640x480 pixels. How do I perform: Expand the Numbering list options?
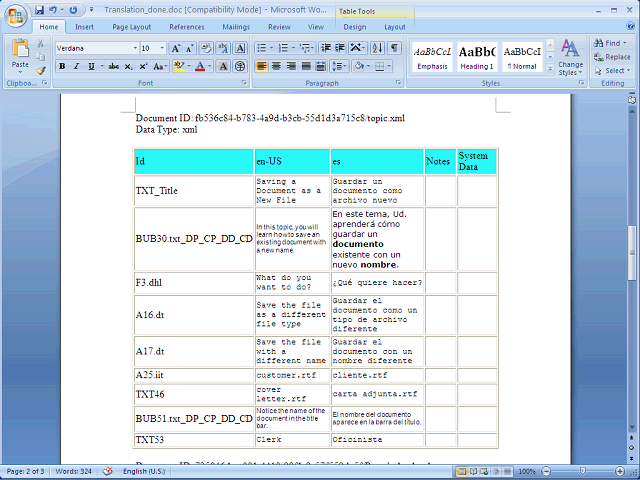293,48
